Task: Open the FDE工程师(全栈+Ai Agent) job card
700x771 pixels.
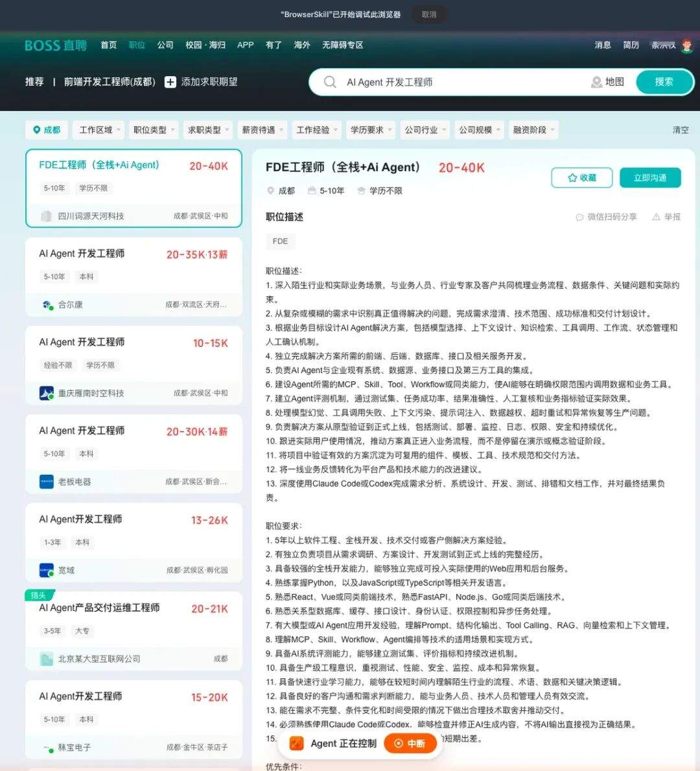Action: click(134, 188)
